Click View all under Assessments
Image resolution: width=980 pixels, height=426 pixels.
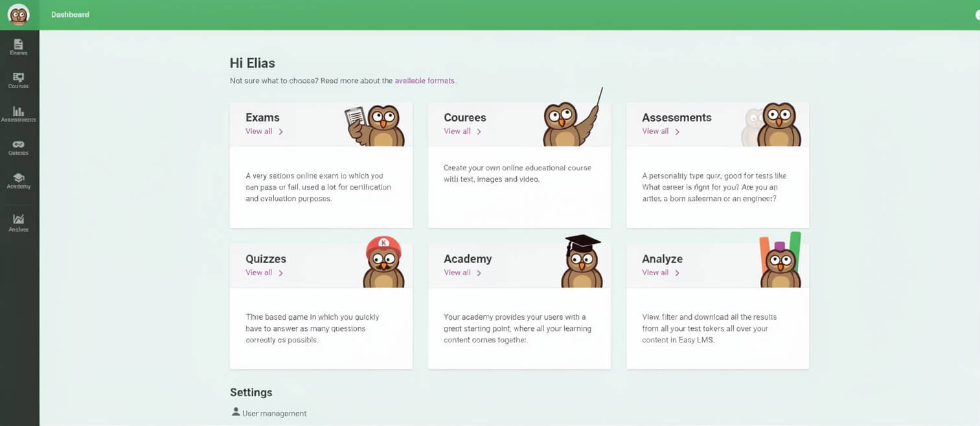click(x=655, y=131)
